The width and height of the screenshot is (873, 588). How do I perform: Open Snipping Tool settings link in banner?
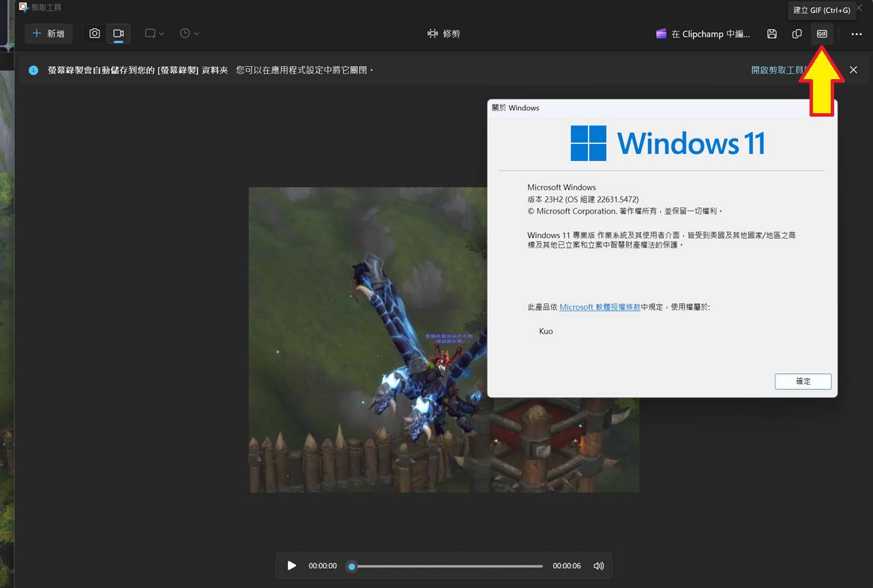click(x=778, y=70)
